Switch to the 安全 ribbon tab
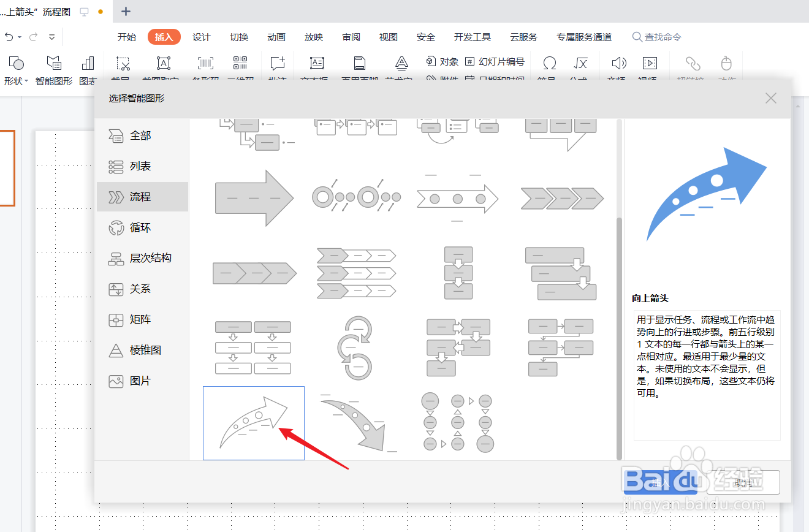 tap(426, 37)
